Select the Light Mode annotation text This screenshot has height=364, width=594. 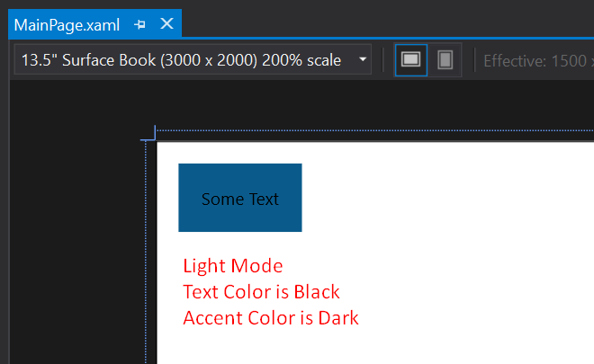[232, 266]
